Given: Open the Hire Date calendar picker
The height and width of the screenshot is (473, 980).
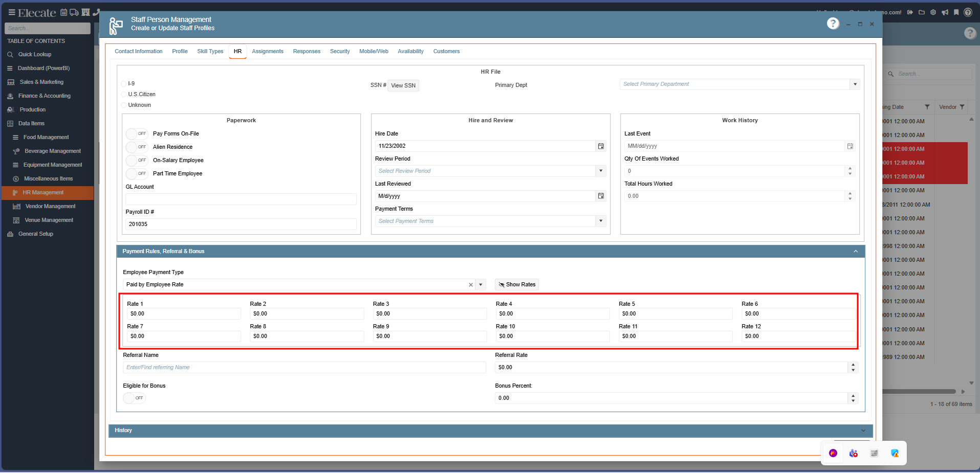Looking at the screenshot, I should pos(601,146).
